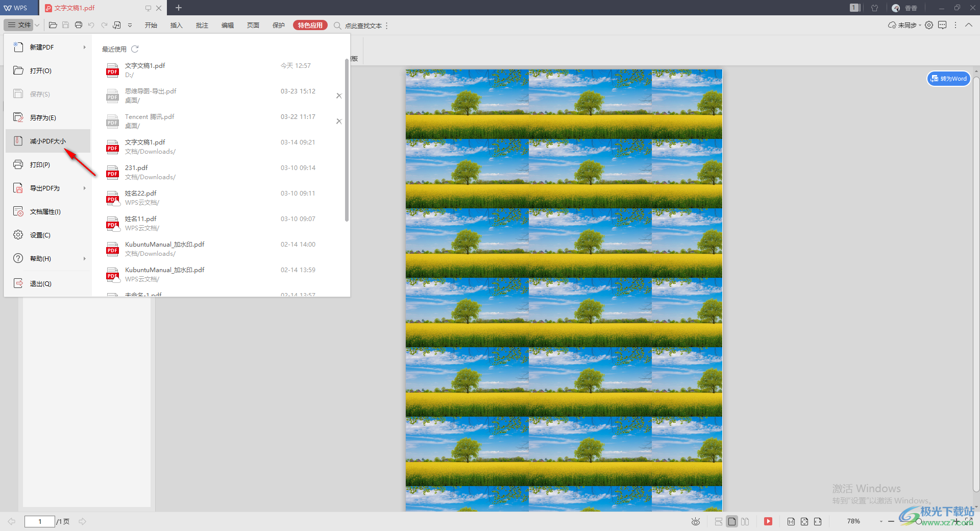Click the presentation screen icon on the document tab
The width and height of the screenshot is (980, 531).
148,8
